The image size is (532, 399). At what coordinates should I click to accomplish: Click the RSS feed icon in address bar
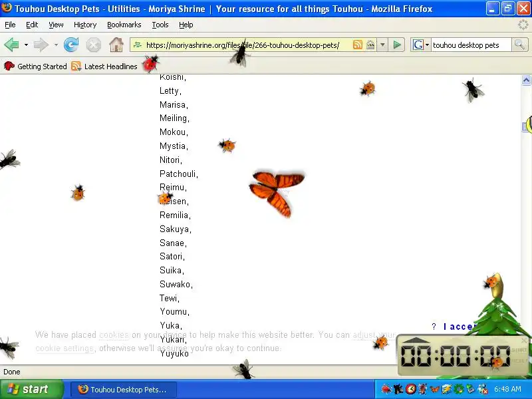pyautogui.click(x=357, y=45)
